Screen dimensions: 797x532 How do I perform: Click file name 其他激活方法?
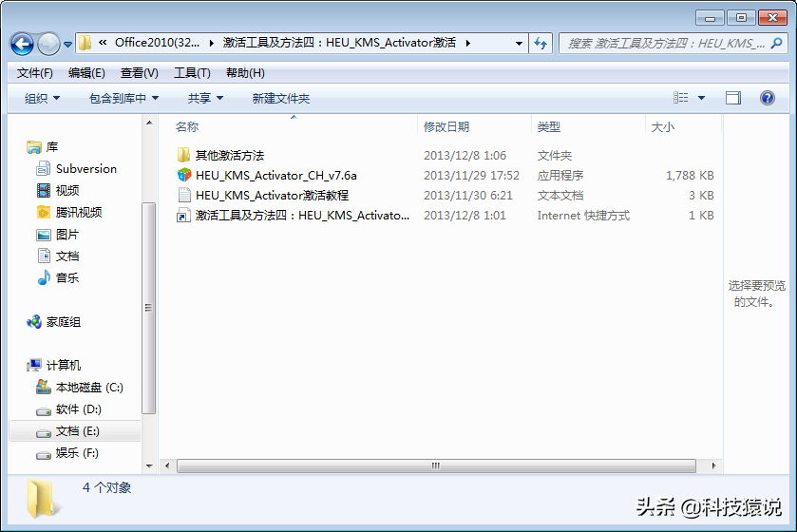coord(230,156)
